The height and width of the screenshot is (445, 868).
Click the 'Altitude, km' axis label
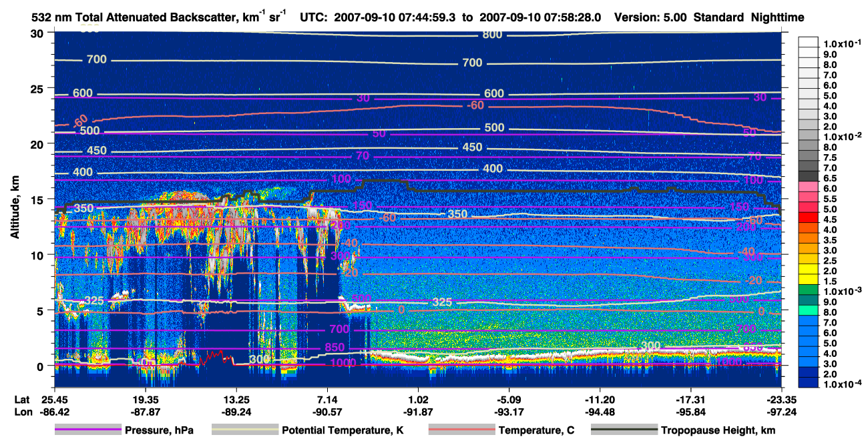pyautogui.click(x=15, y=208)
